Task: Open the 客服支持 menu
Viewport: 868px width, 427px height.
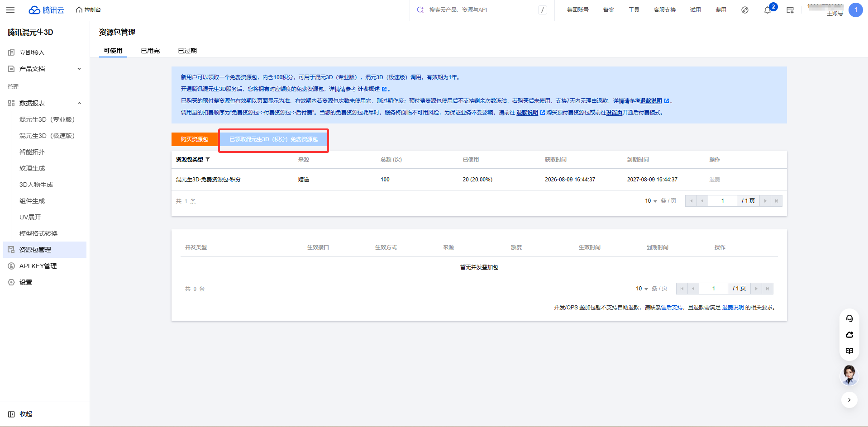Action: point(665,10)
